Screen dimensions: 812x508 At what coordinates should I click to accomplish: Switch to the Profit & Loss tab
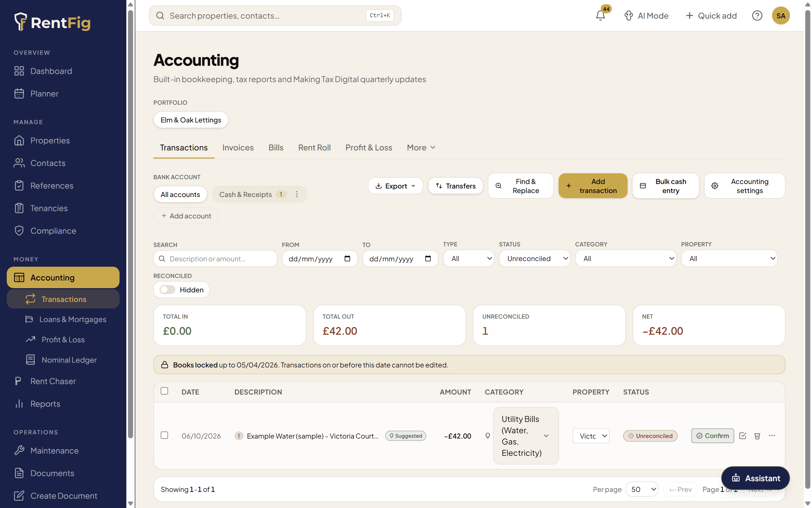tap(369, 148)
